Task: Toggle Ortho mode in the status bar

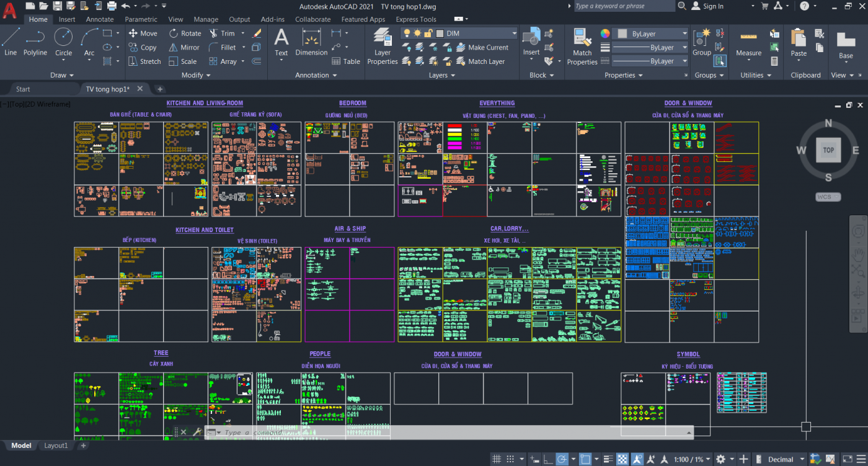Action: pyautogui.click(x=547, y=459)
